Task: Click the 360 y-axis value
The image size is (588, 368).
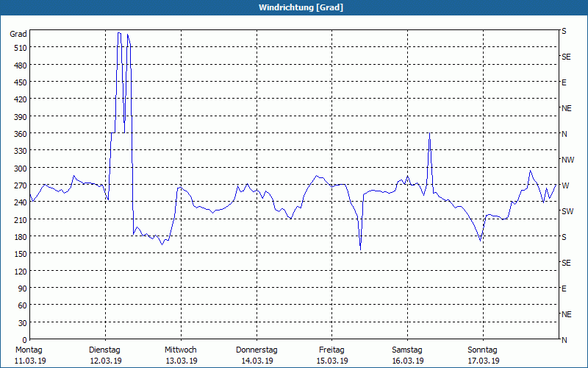Action: (21, 134)
